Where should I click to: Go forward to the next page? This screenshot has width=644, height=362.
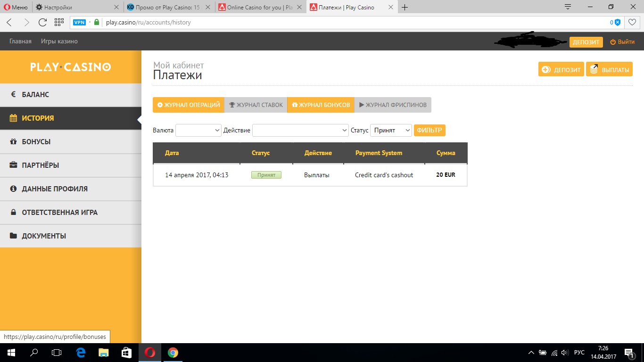click(x=26, y=22)
